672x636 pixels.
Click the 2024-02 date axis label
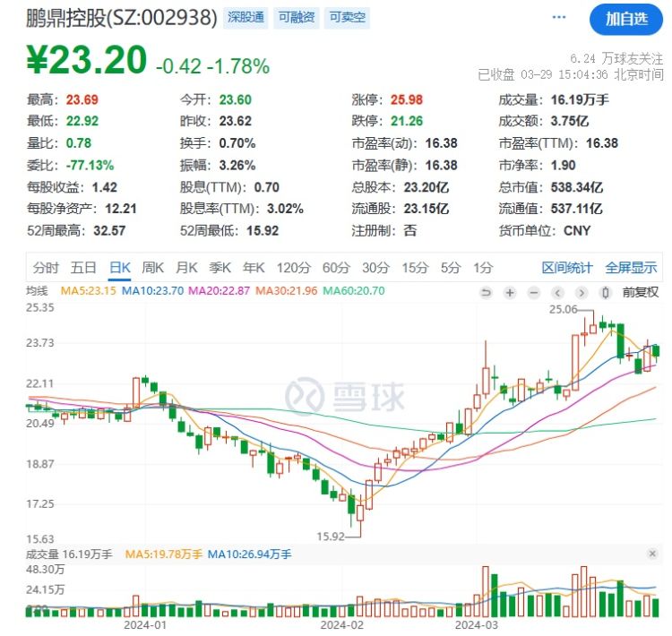341,625
